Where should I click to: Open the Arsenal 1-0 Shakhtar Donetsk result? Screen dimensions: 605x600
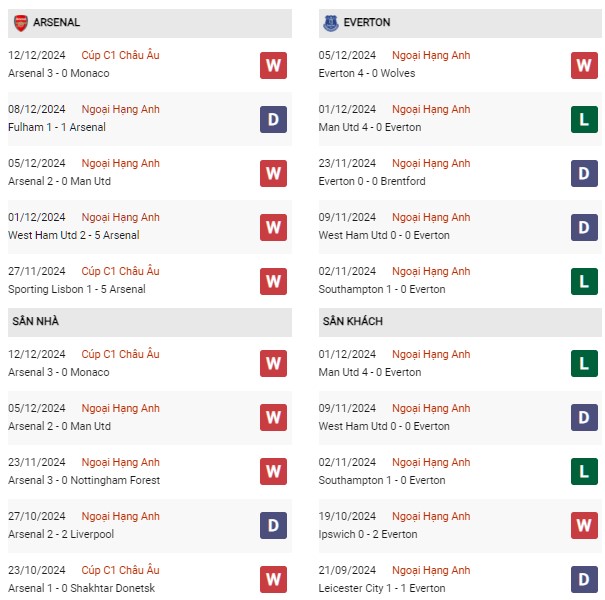point(81,588)
